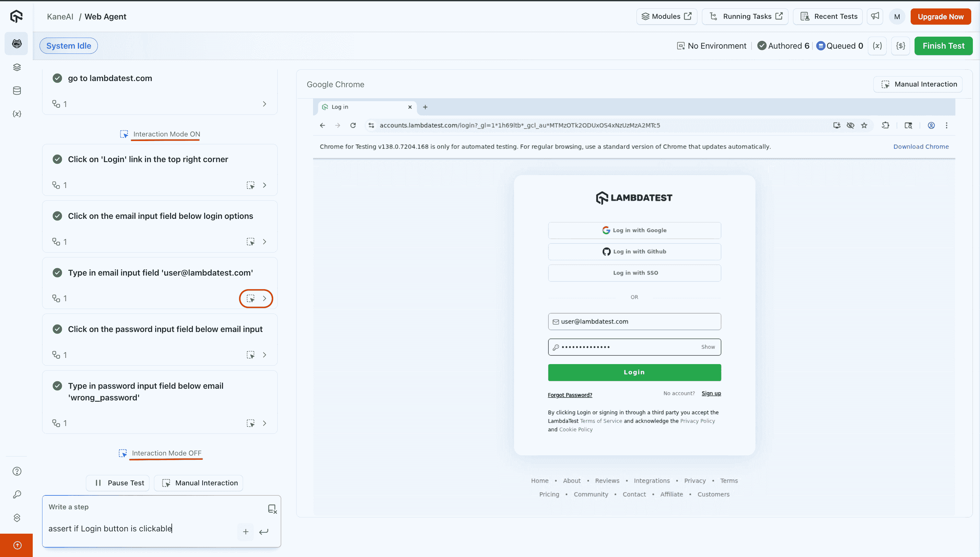Click the green Login button
Image resolution: width=980 pixels, height=557 pixels.
click(x=634, y=372)
